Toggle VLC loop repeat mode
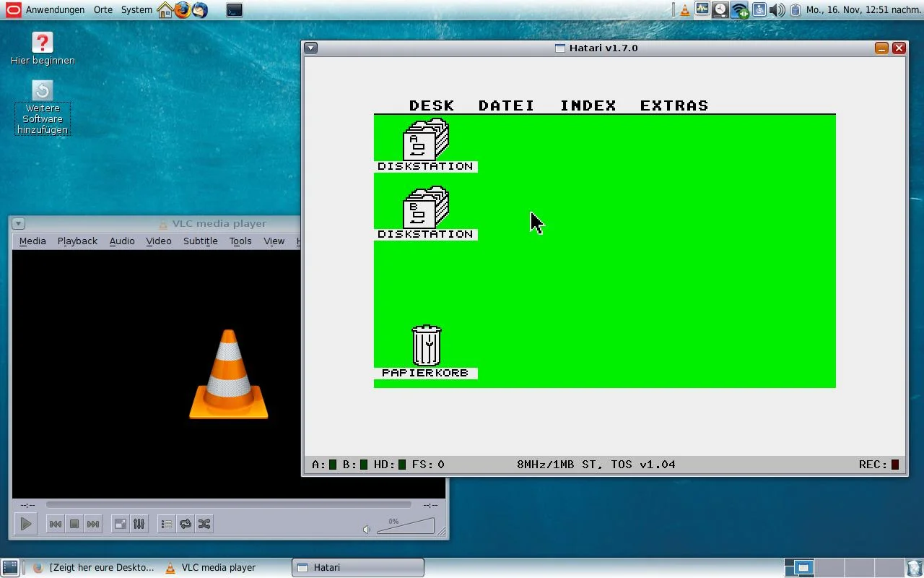This screenshot has height=578, width=924. pos(186,524)
